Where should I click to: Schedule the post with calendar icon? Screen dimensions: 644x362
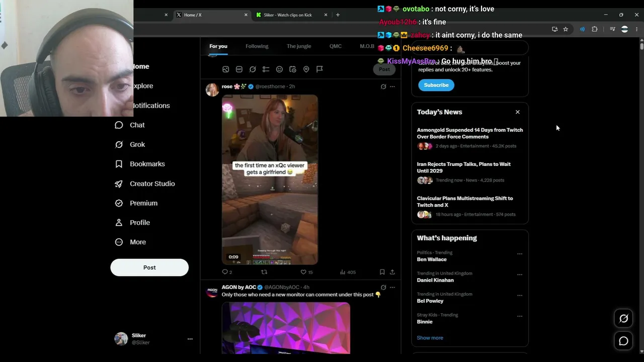tap(293, 69)
